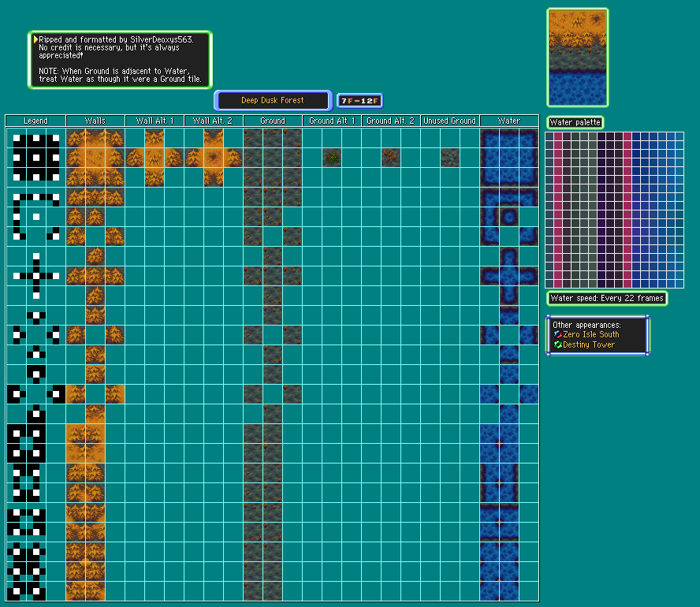The height and width of the screenshot is (607, 700).
Task: Click the left tree tile of the Wall Alt. 1 cross
Action: pyautogui.click(x=135, y=158)
